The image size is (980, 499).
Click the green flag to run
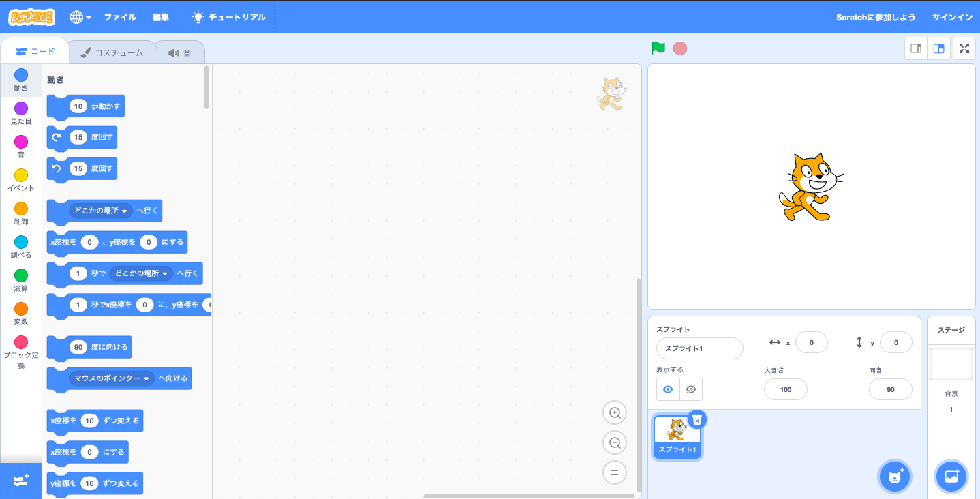(x=658, y=48)
